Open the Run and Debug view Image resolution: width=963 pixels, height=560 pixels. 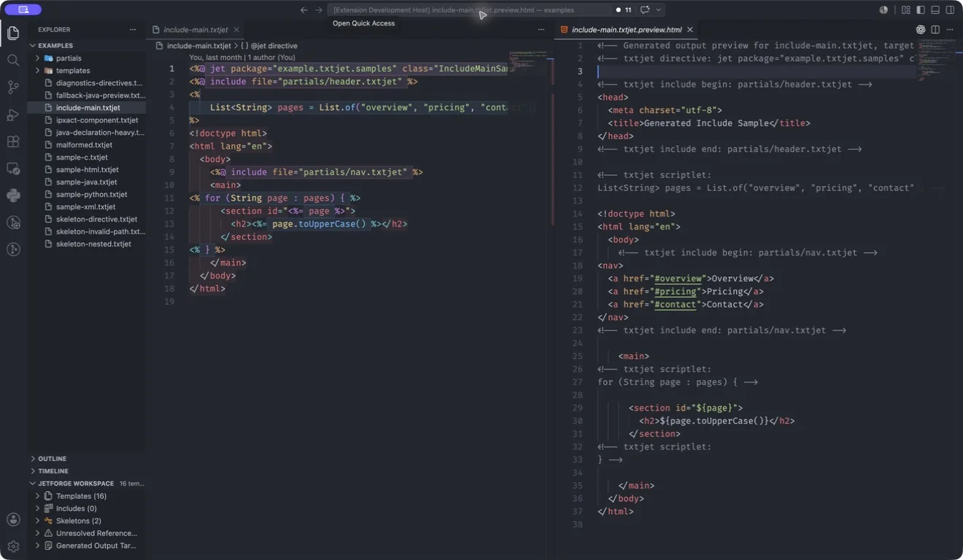pyautogui.click(x=13, y=114)
